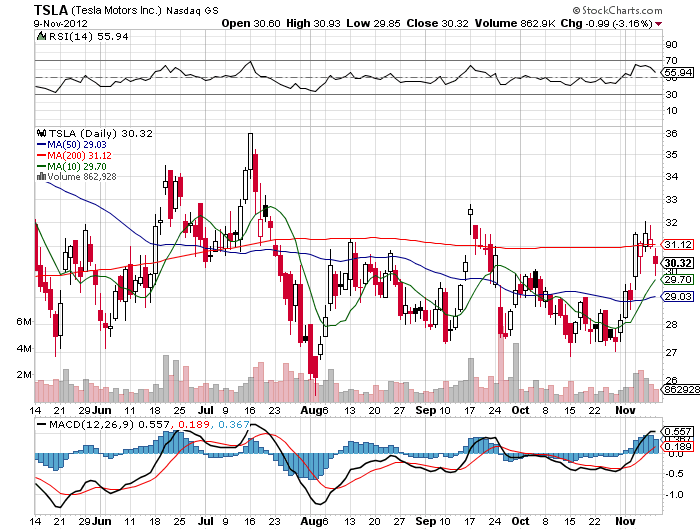Click the Nov marker under the MACD panel

tap(625, 521)
